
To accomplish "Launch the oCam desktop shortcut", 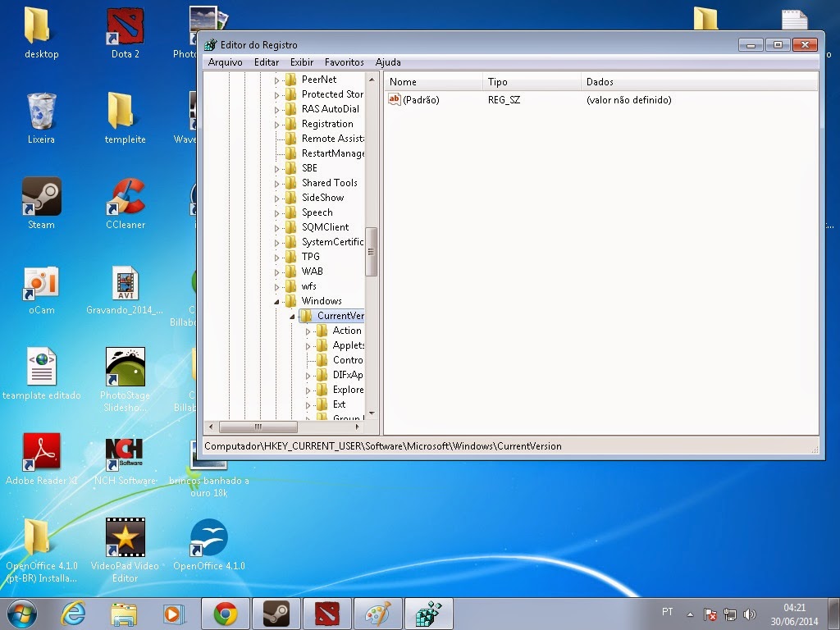I will pyautogui.click(x=41, y=290).
